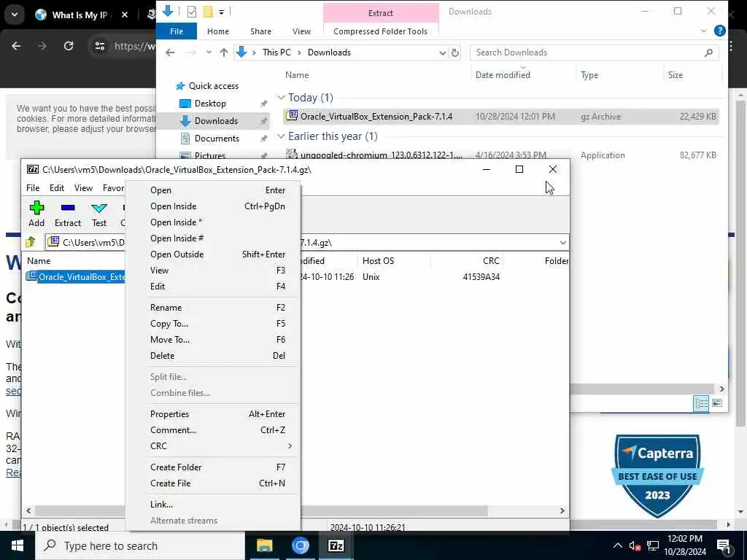747x560 pixels.
Task: Open 7-Zip View menu
Action: point(83,188)
